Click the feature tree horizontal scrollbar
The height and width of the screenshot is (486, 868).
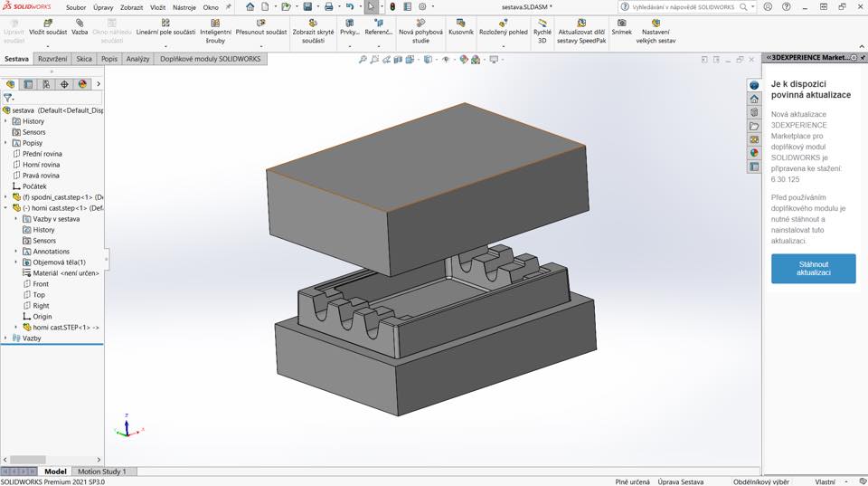click(x=27, y=460)
